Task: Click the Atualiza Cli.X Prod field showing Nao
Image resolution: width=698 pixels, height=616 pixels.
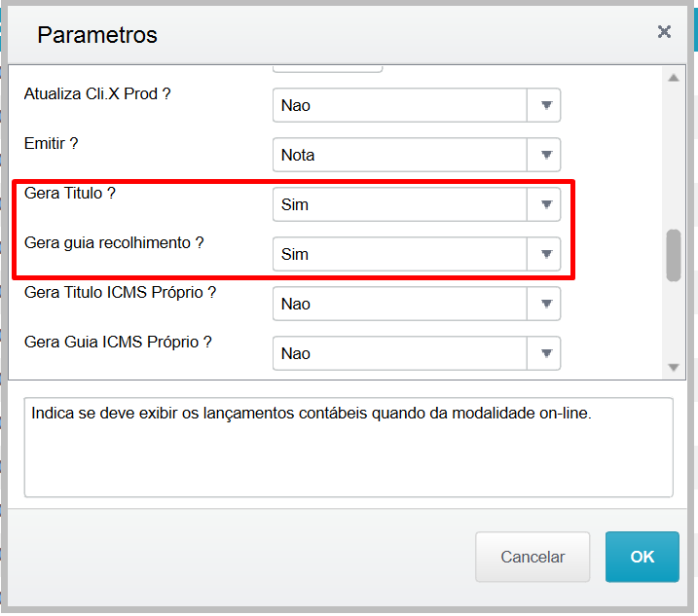Action: tap(400, 105)
